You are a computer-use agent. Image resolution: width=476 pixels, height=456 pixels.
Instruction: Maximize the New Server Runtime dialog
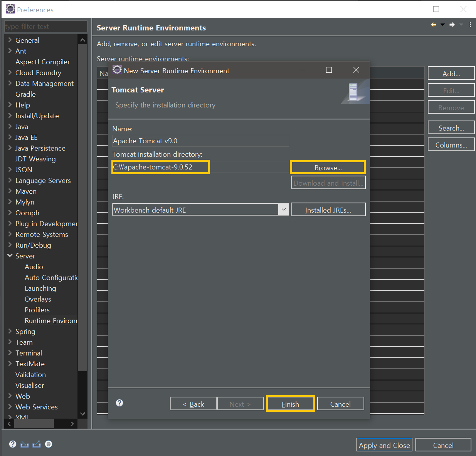(329, 70)
